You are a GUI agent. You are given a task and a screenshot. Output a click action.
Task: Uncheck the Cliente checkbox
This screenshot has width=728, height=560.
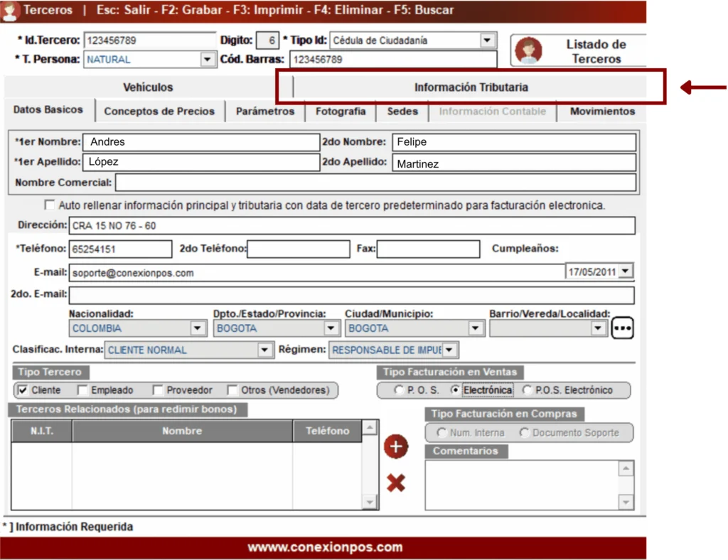click(22, 390)
